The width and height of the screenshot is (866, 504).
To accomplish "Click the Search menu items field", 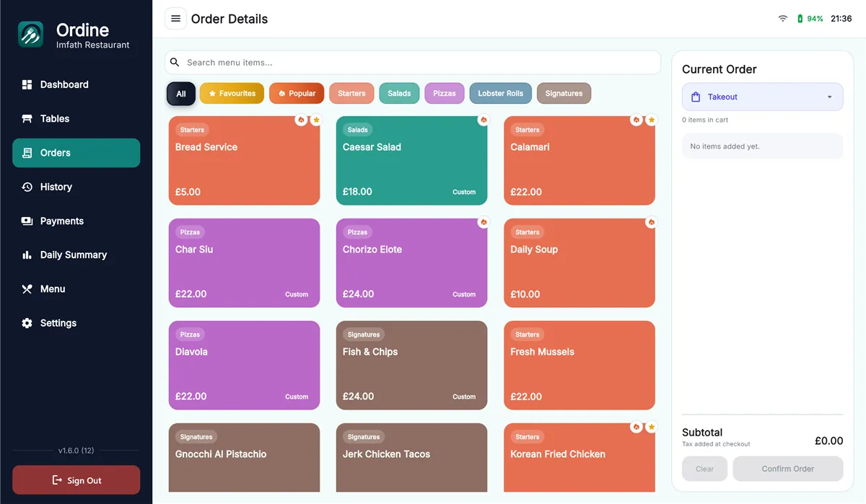I will click(x=412, y=62).
